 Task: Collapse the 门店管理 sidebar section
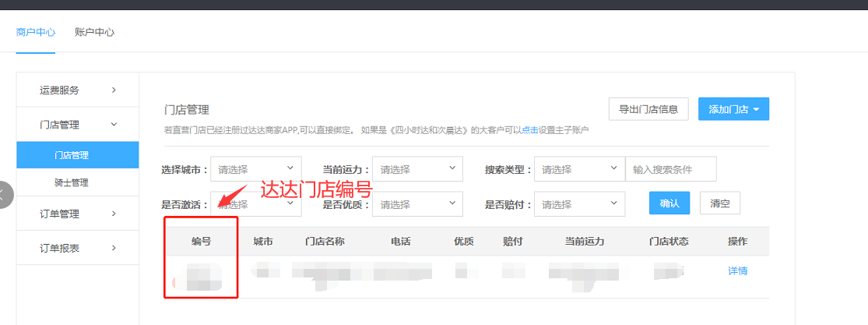pyautogui.click(x=77, y=125)
